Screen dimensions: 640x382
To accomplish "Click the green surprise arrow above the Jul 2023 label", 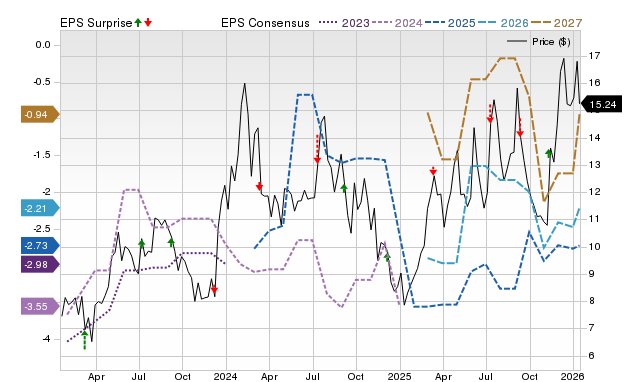I will tap(142, 244).
